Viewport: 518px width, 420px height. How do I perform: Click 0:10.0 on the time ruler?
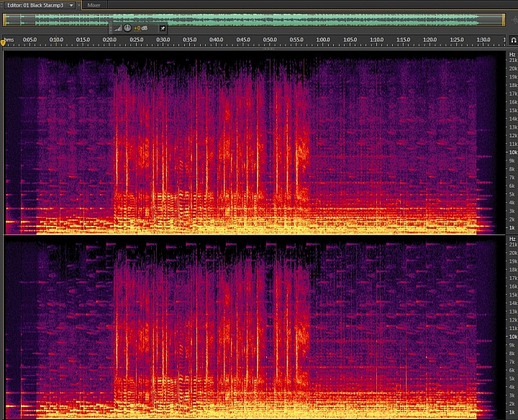click(x=56, y=40)
